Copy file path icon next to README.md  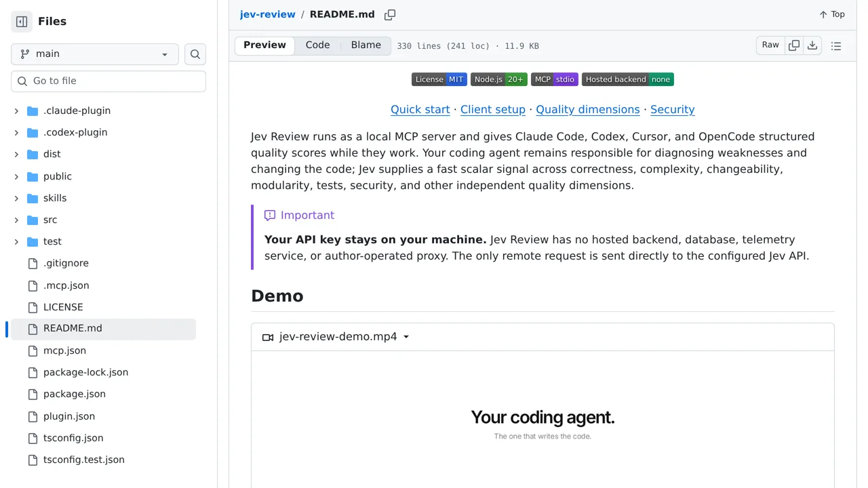(x=390, y=15)
